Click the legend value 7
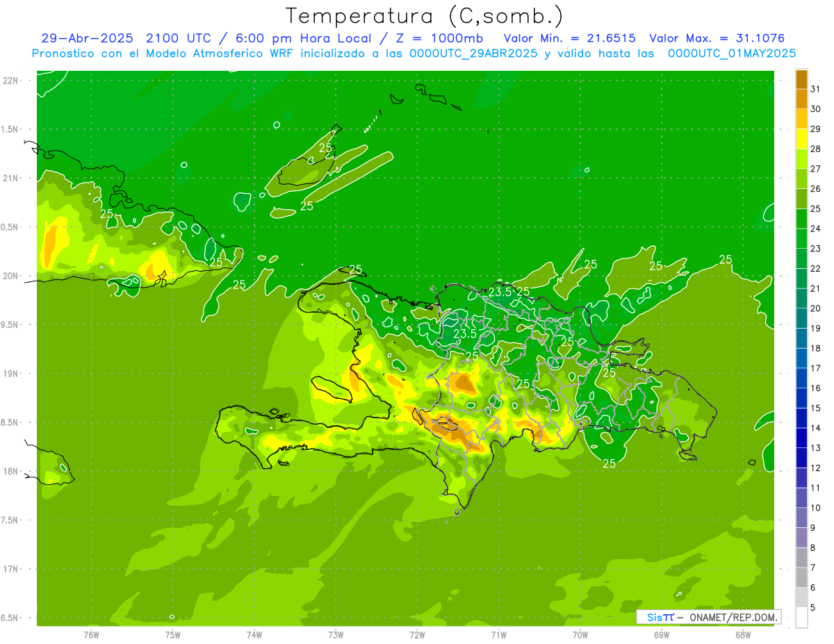The image size is (834, 644). click(x=812, y=567)
